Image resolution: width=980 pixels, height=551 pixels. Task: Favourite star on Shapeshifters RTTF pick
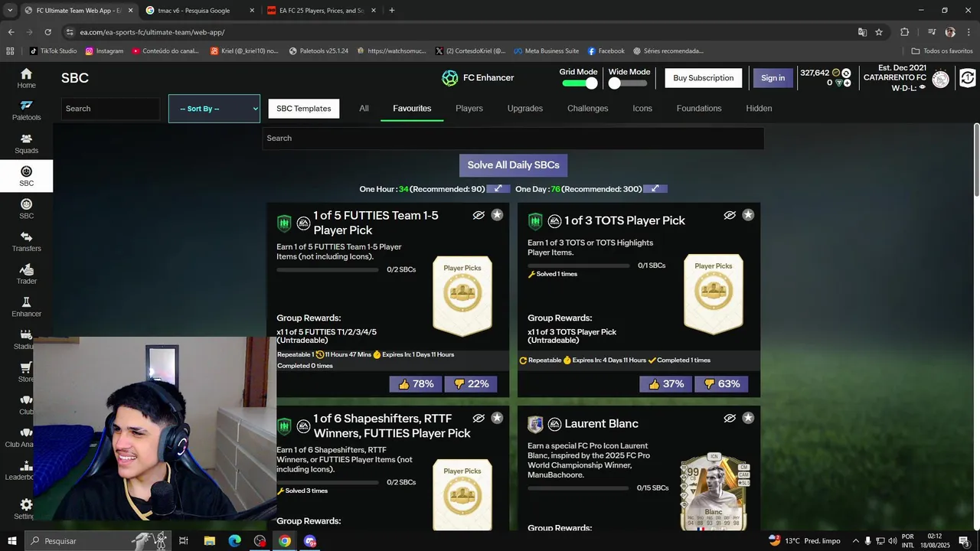click(x=497, y=418)
